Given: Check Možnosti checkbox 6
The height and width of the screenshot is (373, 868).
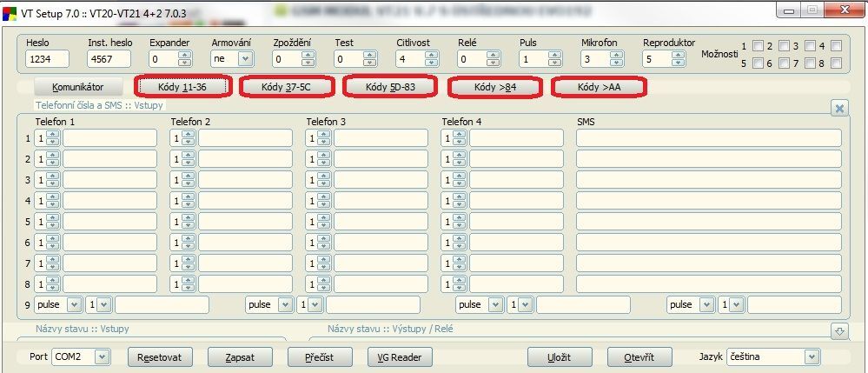Looking at the screenshot, I should (784, 63).
